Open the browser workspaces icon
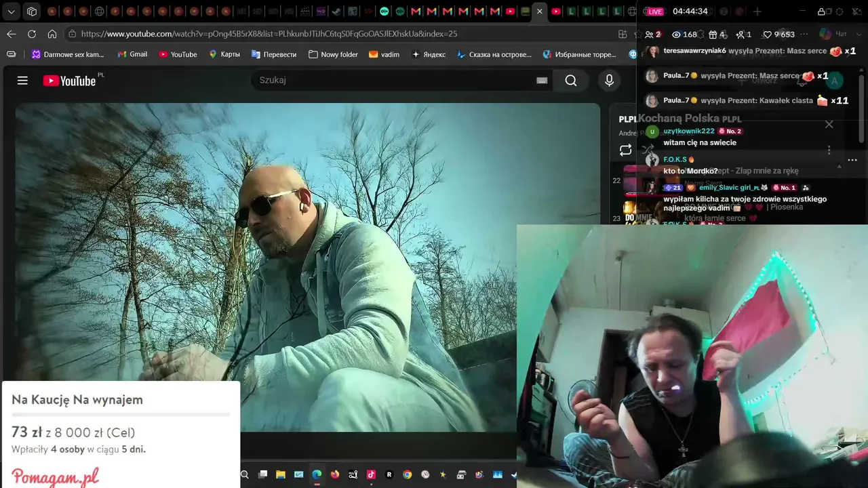This screenshot has height=488, width=868. 32,12
